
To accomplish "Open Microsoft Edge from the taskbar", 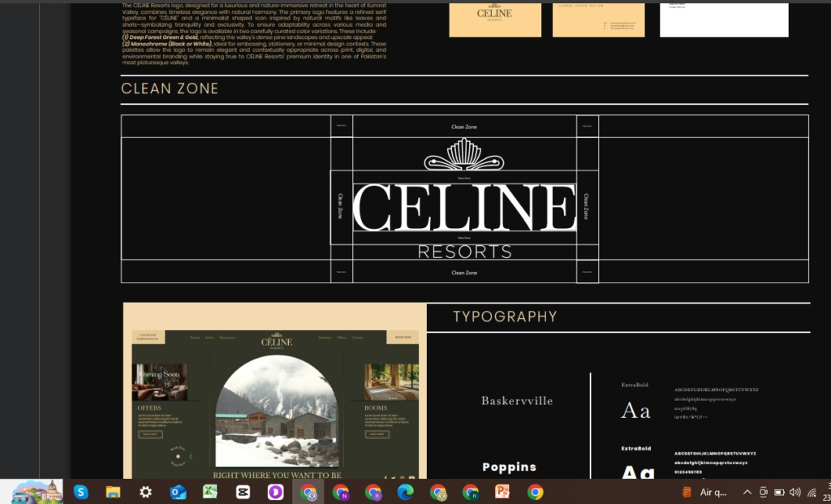I will tap(405, 492).
